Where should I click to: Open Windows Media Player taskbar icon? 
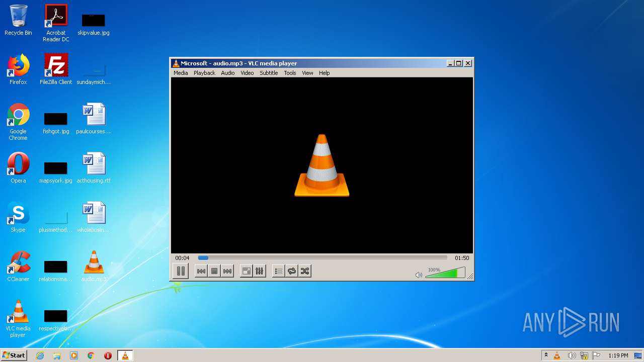(x=74, y=355)
